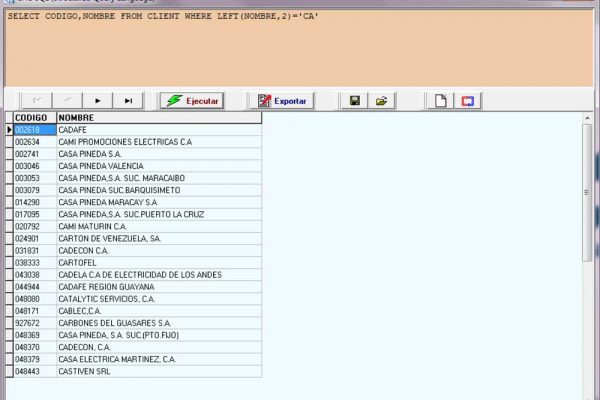The image size is (600, 400).
Task: Run the query with Ejecutar
Action: click(x=192, y=101)
